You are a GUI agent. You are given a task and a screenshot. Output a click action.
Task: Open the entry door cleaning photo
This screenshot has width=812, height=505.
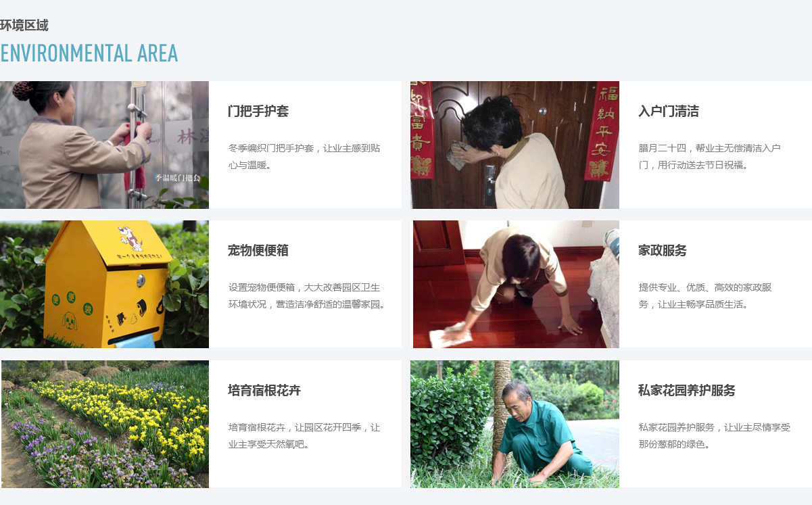[x=515, y=145]
